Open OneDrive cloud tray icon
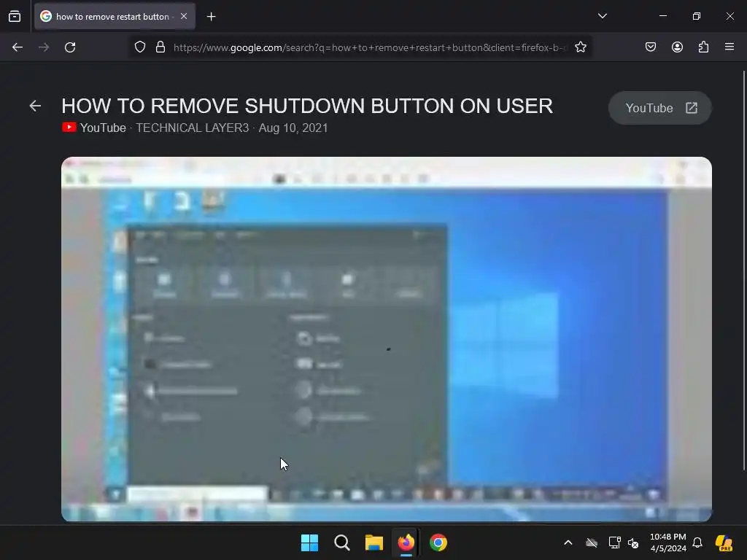This screenshot has height=560, width=747. [592, 542]
